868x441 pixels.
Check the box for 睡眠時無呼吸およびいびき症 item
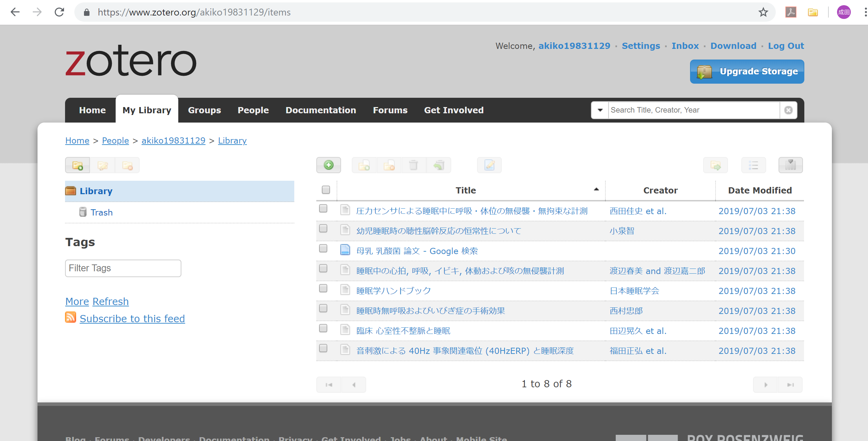[x=323, y=308]
